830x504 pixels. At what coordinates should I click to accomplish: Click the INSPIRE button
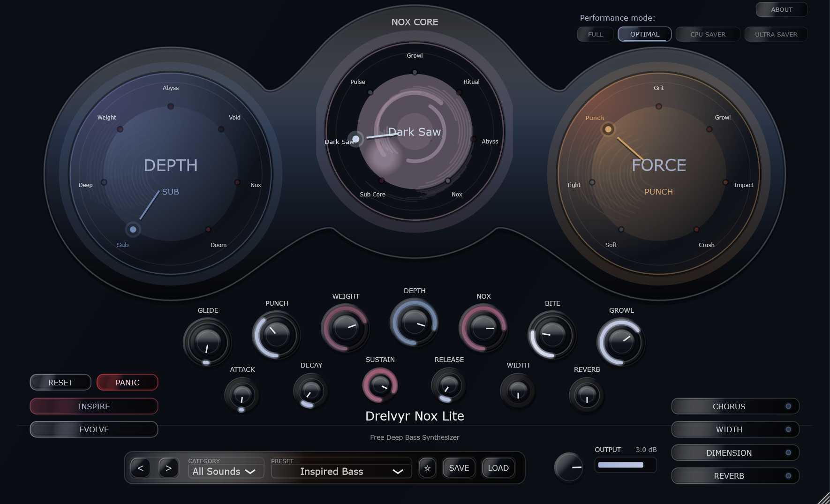(x=94, y=406)
